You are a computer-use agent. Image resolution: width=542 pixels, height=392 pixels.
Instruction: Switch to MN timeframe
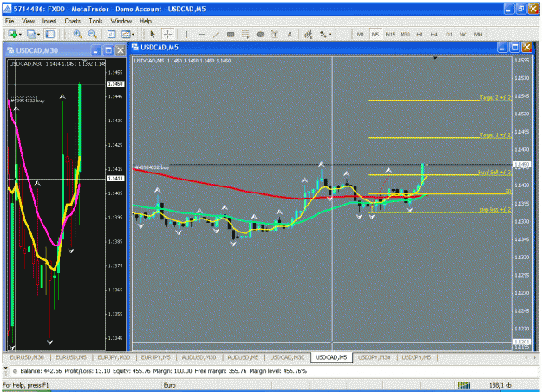tap(479, 34)
